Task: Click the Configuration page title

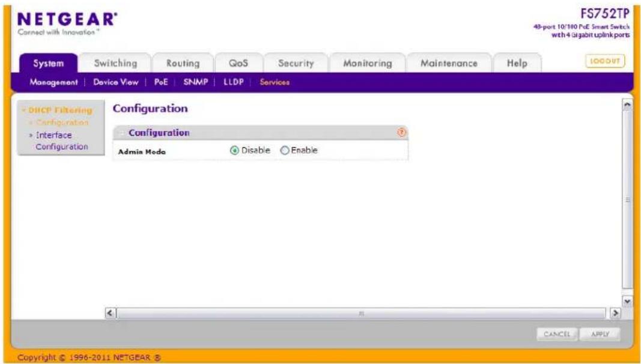Action: pos(150,109)
